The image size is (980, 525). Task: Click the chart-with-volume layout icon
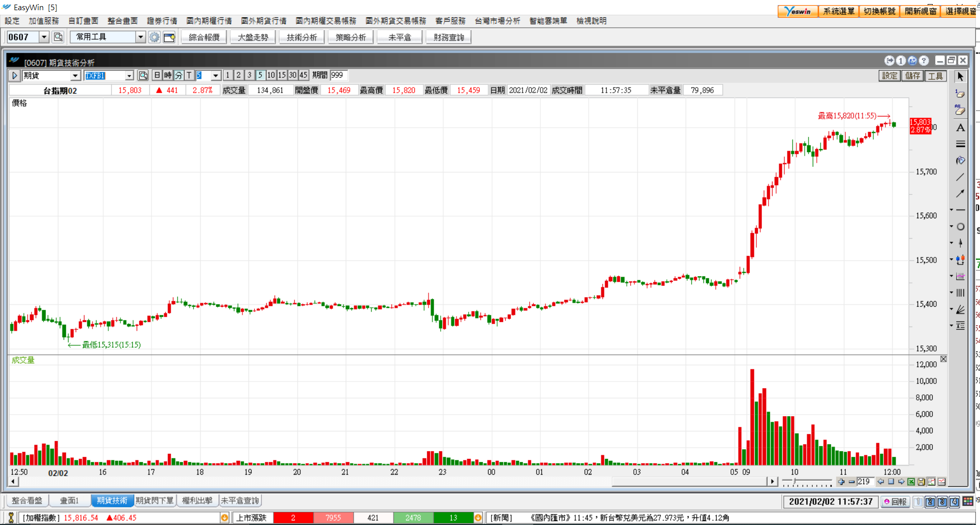coord(931,482)
